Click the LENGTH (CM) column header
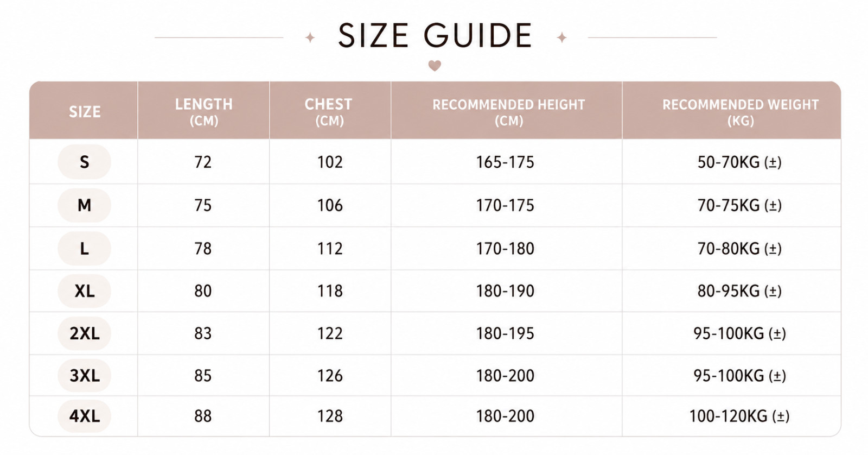 pyautogui.click(x=203, y=111)
